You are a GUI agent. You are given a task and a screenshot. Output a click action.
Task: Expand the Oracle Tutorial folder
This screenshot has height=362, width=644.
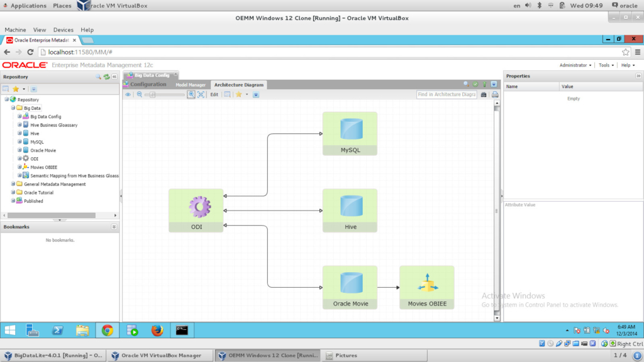(13, 192)
